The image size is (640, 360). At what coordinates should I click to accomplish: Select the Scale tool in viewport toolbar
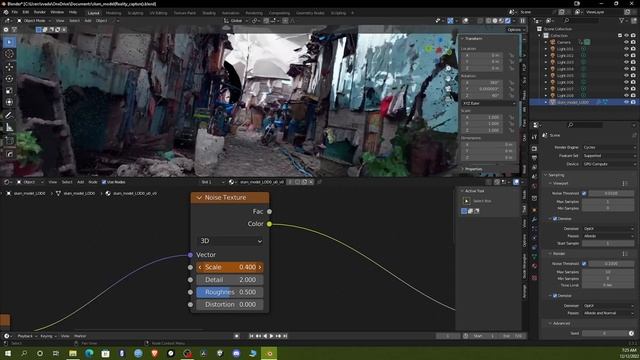(9, 91)
